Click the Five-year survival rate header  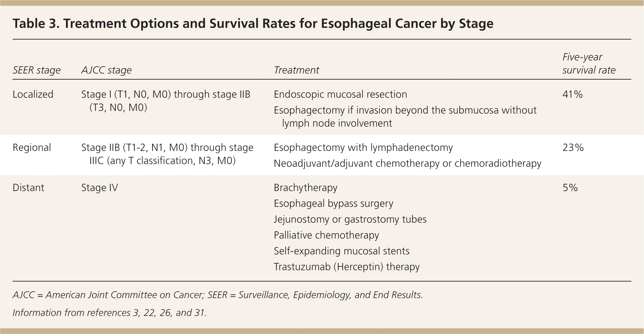pos(589,64)
